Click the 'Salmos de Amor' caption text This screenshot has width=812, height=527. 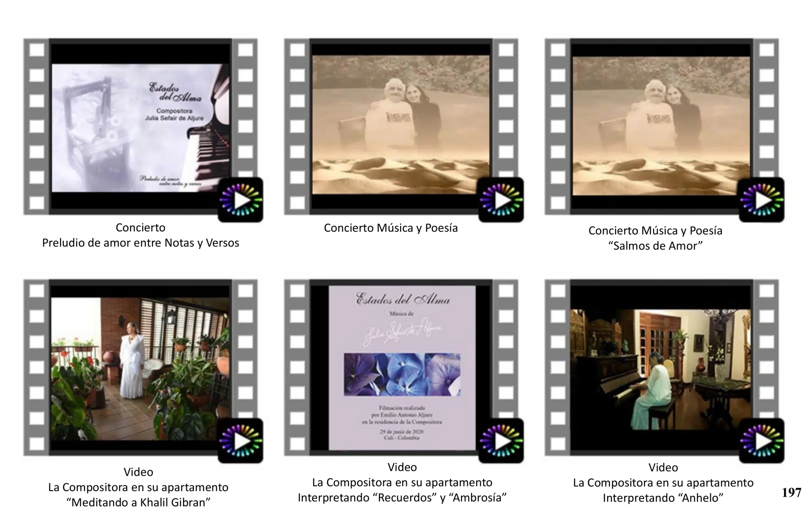point(655,245)
